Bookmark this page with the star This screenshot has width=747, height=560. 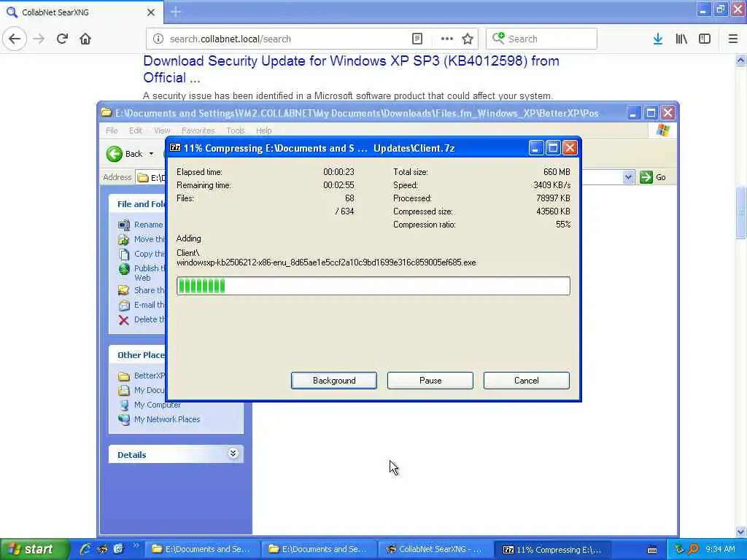tap(468, 39)
